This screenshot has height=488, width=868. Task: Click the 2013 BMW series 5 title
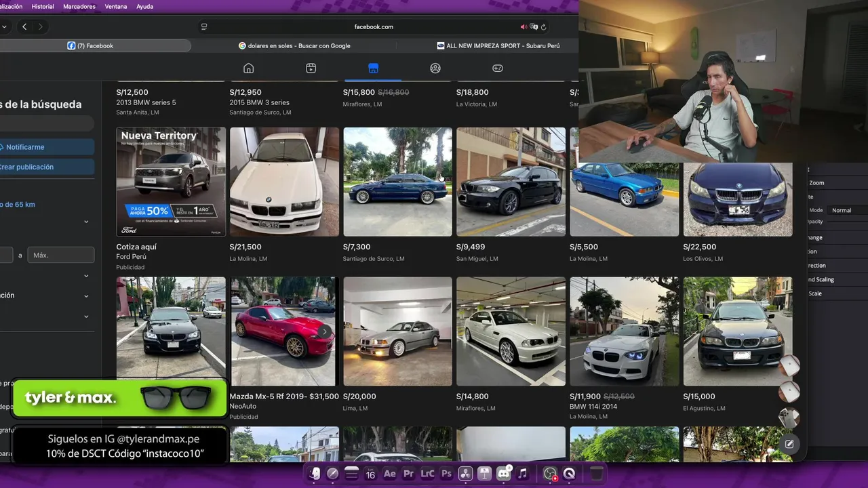pos(146,102)
